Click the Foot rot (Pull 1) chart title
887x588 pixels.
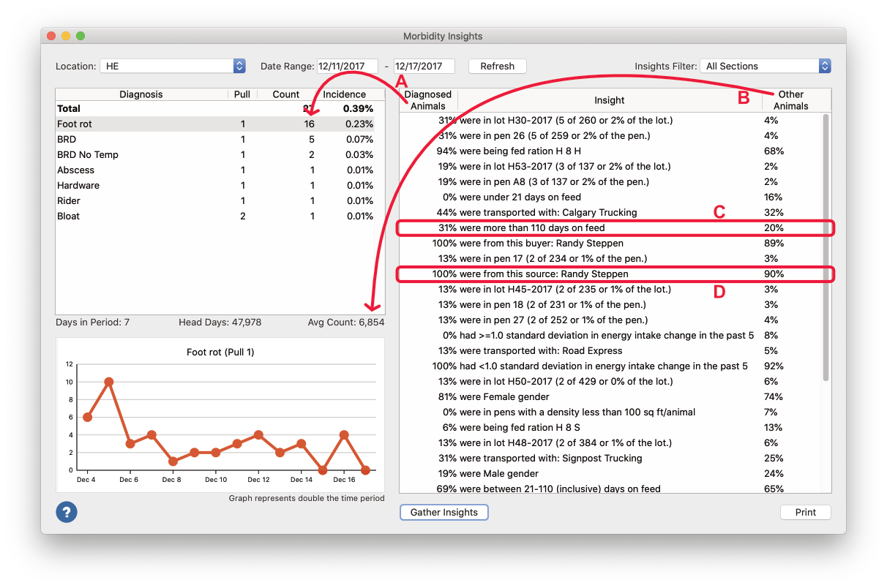pos(220,352)
